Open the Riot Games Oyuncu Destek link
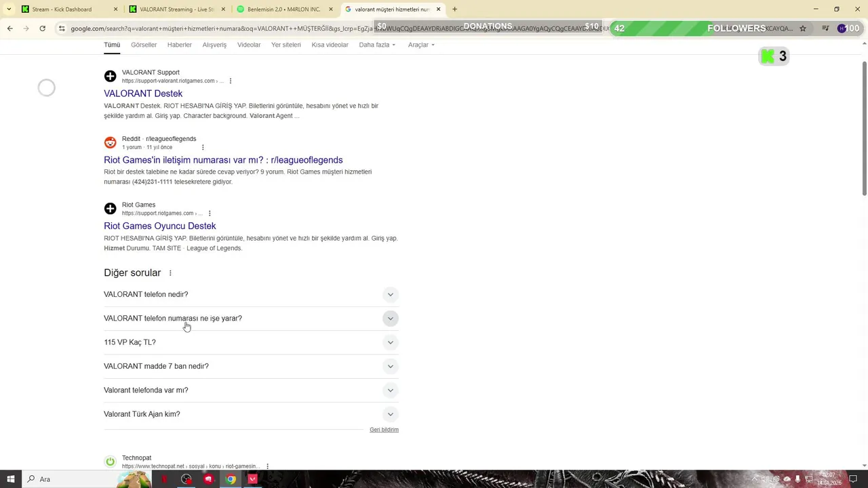Image resolution: width=868 pixels, height=488 pixels. click(160, 226)
